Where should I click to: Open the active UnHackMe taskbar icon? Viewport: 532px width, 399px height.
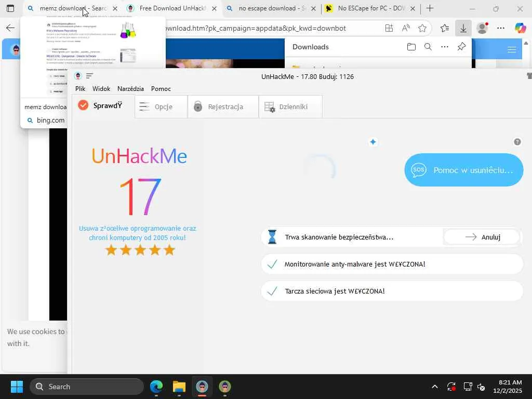[x=202, y=387]
